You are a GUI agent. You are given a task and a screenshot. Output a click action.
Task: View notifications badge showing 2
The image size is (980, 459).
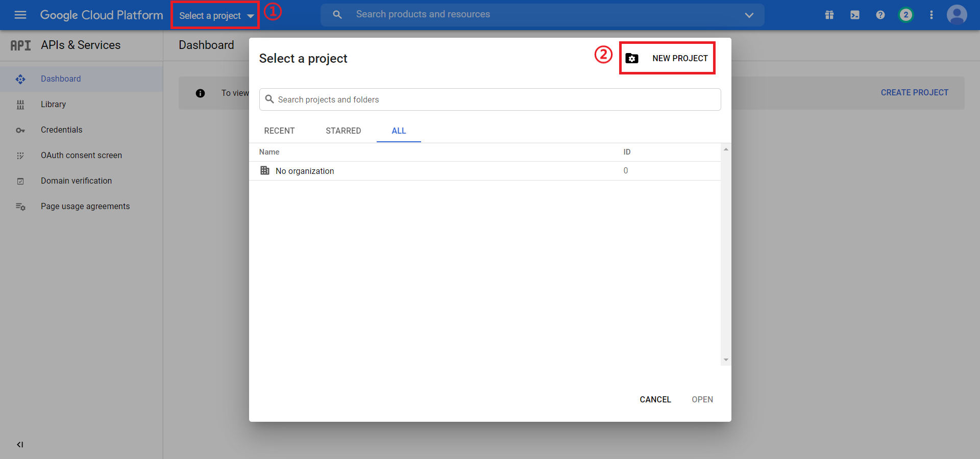pyautogui.click(x=906, y=15)
